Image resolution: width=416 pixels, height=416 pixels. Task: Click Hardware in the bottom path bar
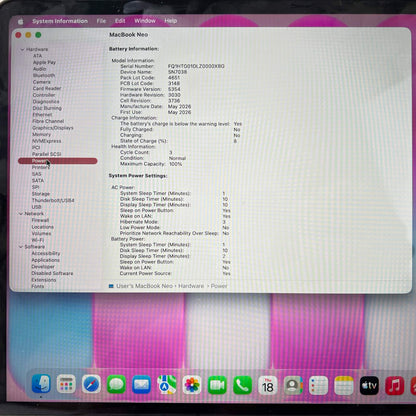click(191, 286)
